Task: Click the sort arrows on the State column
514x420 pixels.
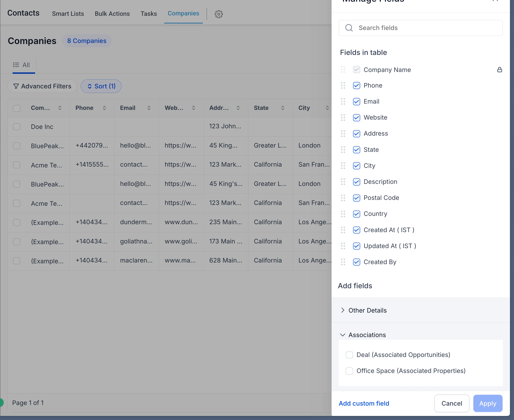Action: (283, 108)
